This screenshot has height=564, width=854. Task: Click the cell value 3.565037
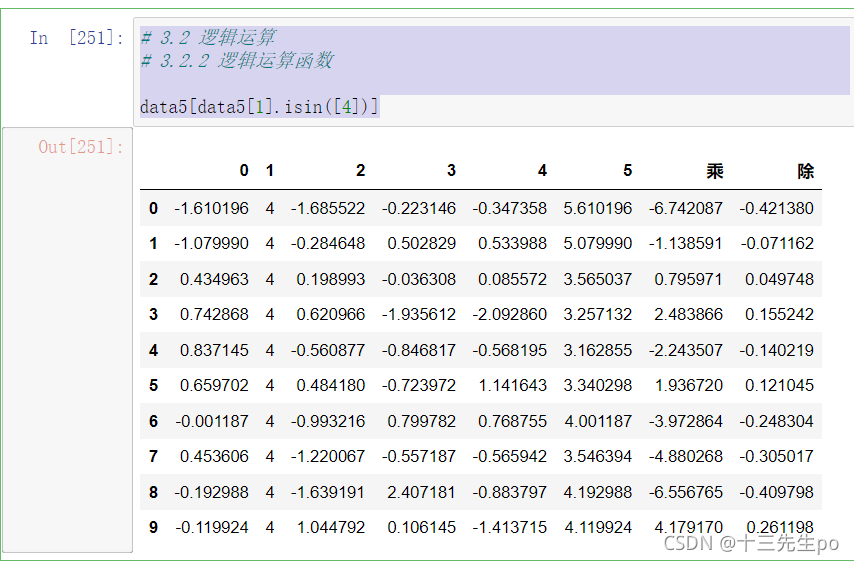click(598, 279)
